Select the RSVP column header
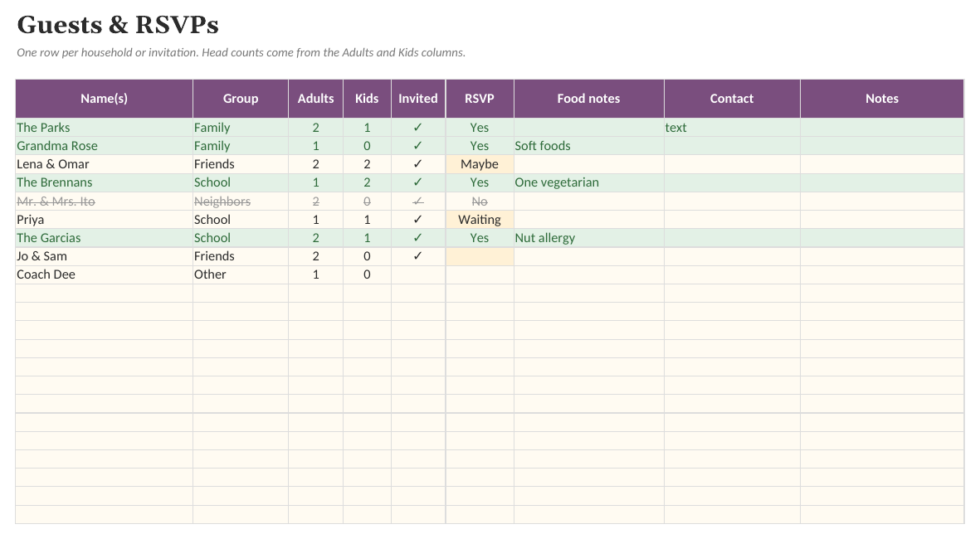Viewport: 980px width, 539px height. 480,99
